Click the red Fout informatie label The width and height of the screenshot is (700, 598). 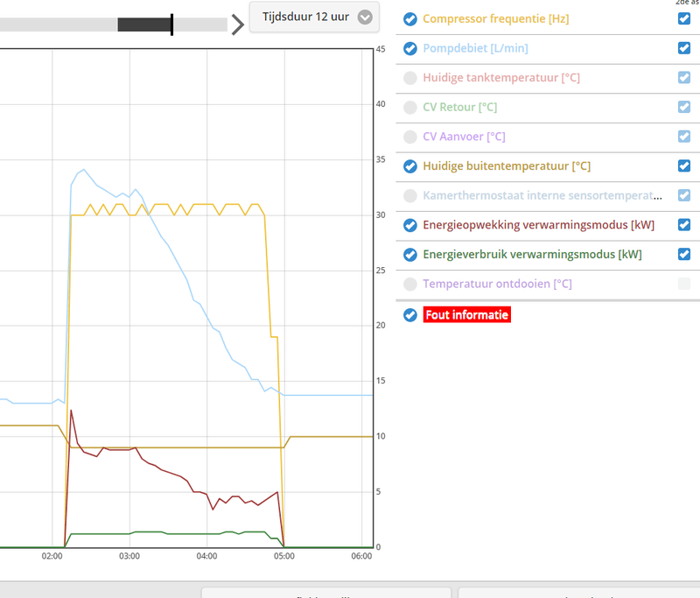pos(467,315)
